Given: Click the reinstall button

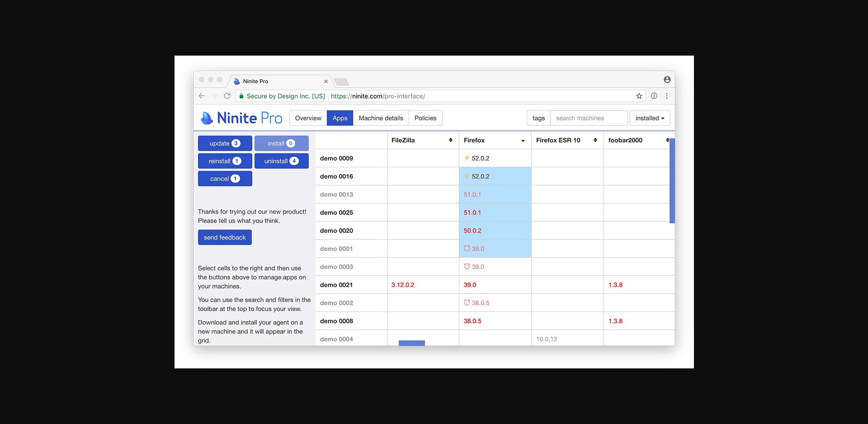Looking at the screenshot, I should (x=225, y=161).
